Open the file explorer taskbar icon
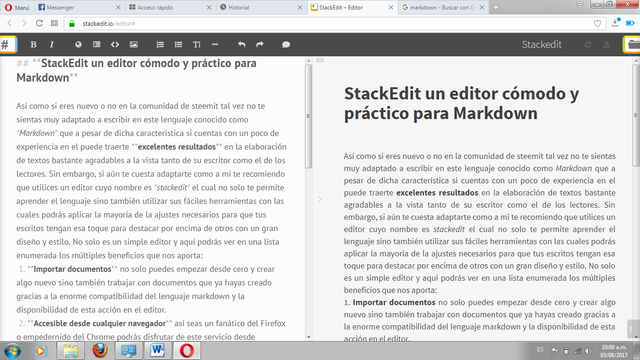 [70, 351]
